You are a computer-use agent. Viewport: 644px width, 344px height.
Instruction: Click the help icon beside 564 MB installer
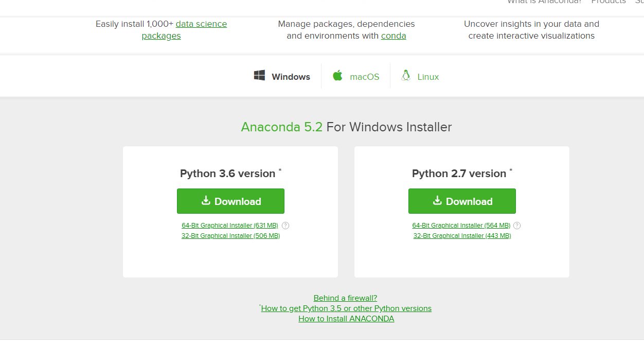click(517, 226)
